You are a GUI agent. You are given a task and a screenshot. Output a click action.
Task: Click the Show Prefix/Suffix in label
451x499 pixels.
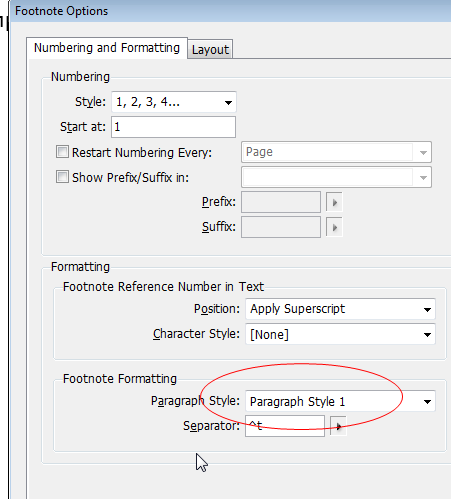point(130,178)
